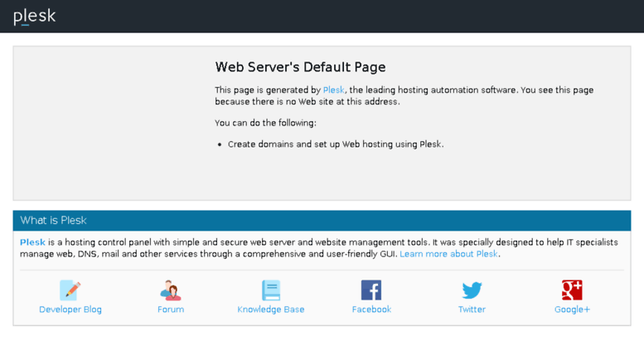Open the Facebook text link
Viewport: 644px width, 351px height.
pos(371,310)
